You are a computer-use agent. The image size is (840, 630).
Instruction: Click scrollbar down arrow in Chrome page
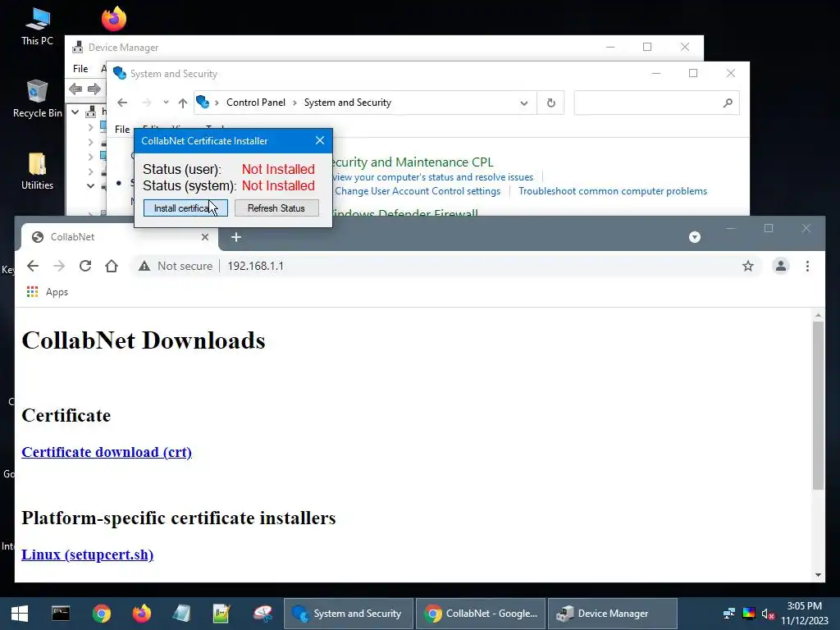pyautogui.click(x=818, y=575)
